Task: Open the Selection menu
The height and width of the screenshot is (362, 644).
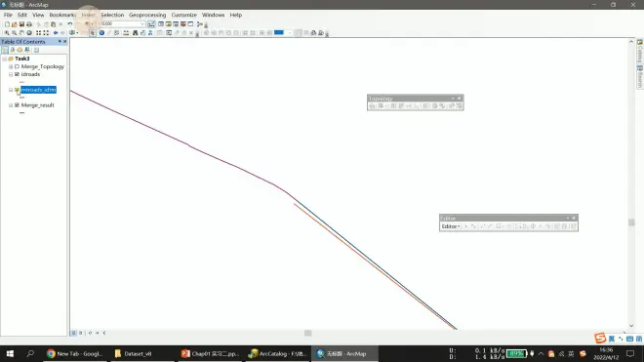Action: coord(112,15)
